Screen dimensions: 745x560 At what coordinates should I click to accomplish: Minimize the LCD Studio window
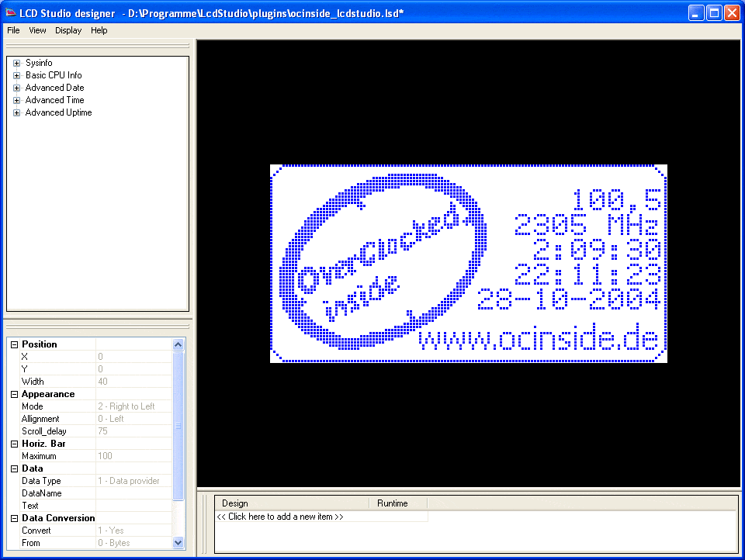click(x=696, y=13)
